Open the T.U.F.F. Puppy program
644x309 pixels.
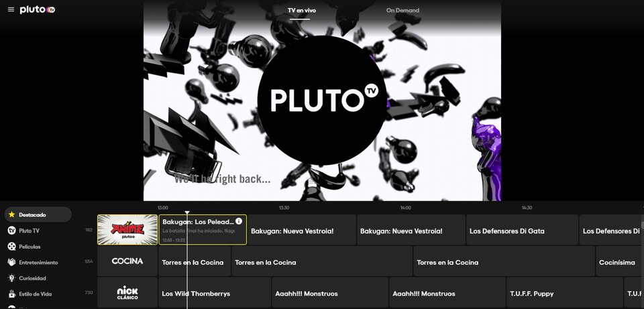coord(565,293)
